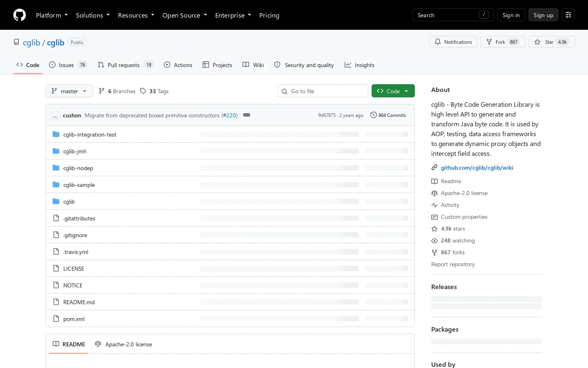Viewport: 588px width, 368px height.
Task: Click the pom.xml file icon
Action: (56, 319)
